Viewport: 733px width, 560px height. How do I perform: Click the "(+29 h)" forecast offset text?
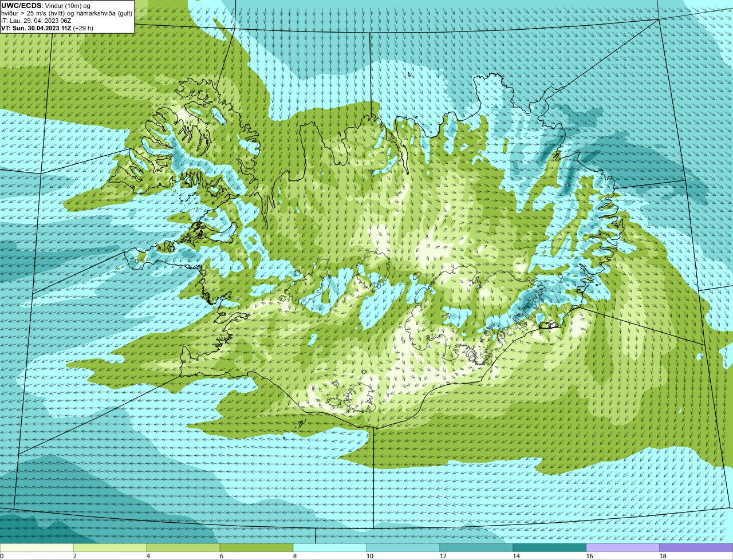pos(83,28)
